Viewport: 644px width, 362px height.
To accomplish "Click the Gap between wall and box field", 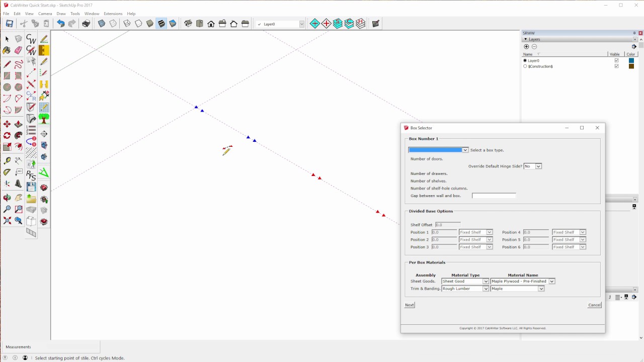I will point(494,196).
